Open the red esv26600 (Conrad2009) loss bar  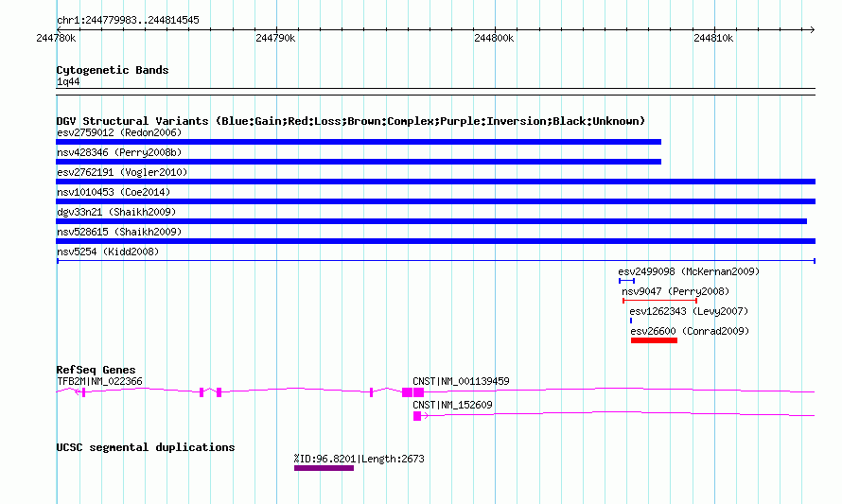point(654,340)
